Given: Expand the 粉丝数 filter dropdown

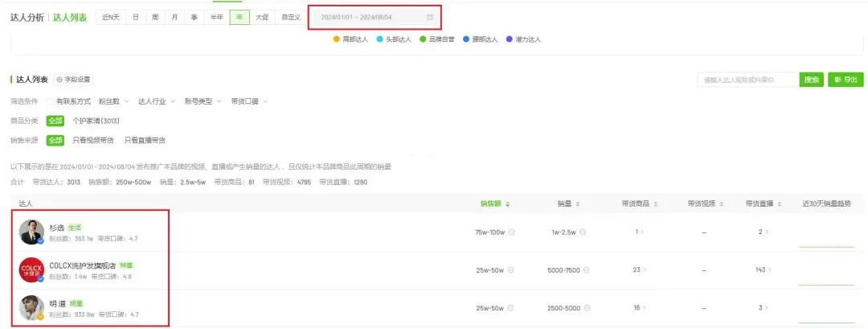Looking at the screenshot, I should (x=113, y=101).
